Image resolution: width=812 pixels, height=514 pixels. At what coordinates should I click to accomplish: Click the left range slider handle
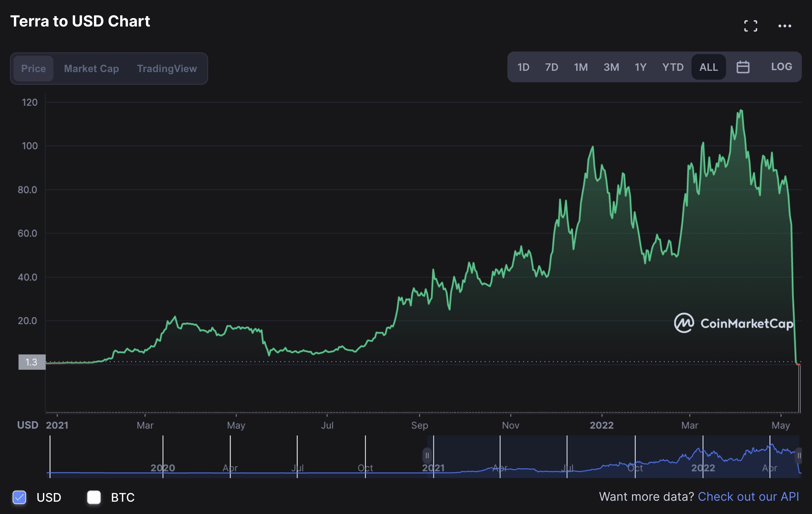tap(427, 455)
